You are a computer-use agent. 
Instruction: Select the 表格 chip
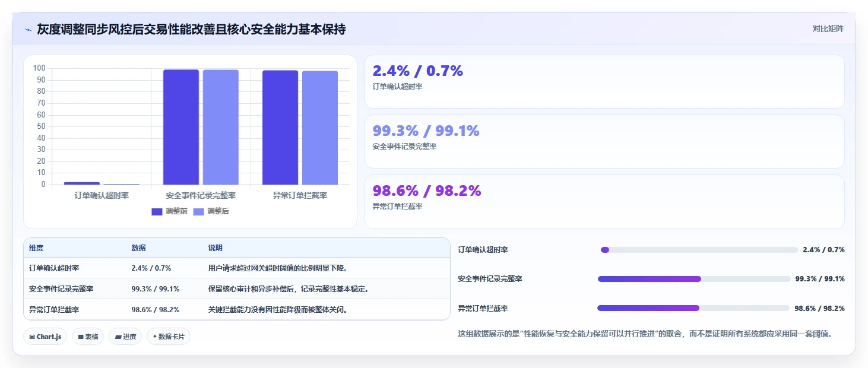click(88, 337)
